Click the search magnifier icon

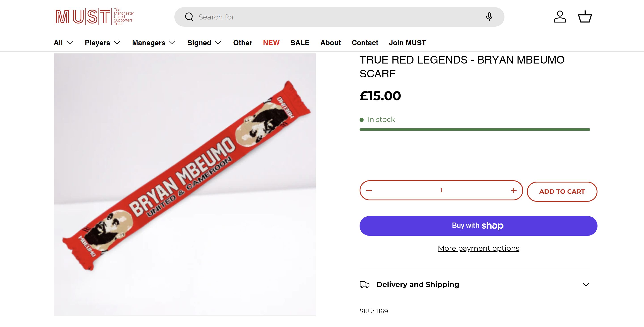click(189, 17)
